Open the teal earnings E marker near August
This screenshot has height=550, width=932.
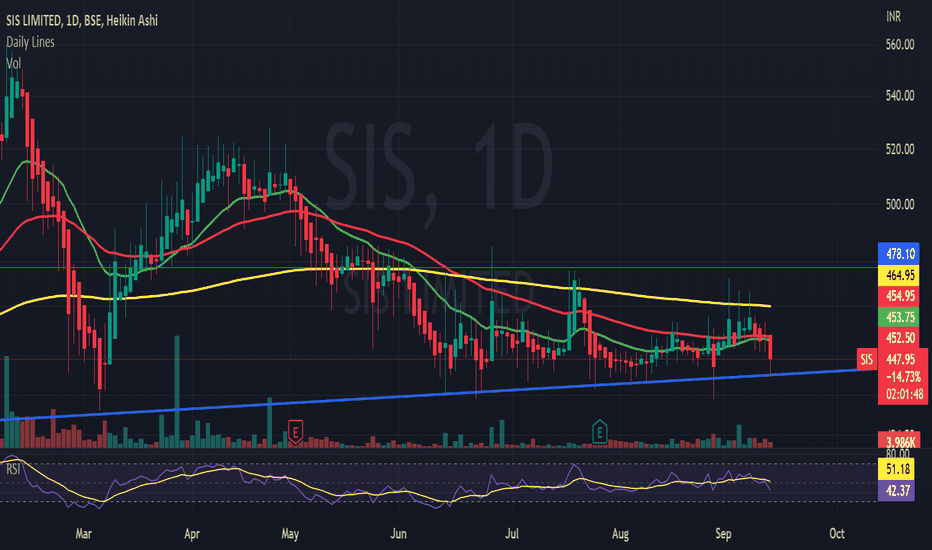pyautogui.click(x=599, y=431)
